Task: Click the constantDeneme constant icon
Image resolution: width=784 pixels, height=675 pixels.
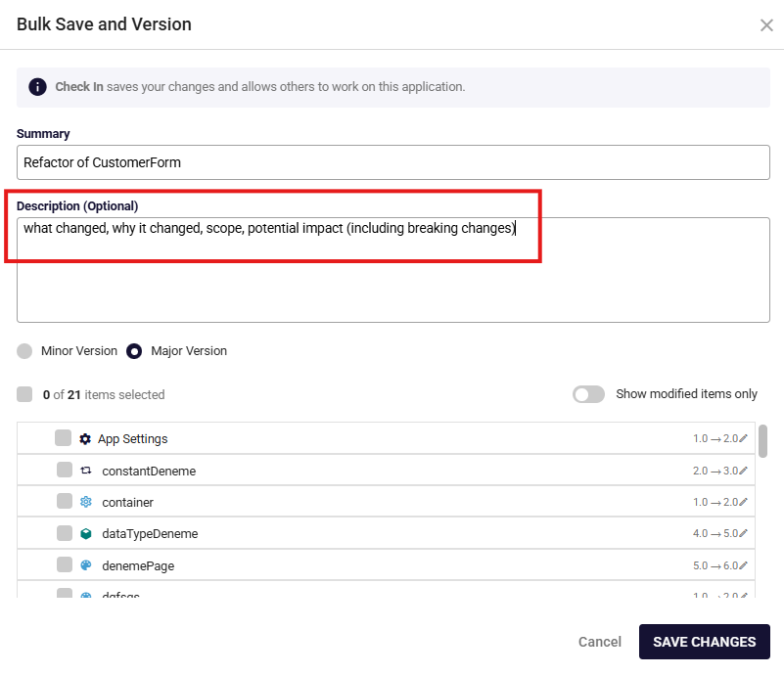Action: pyautogui.click(x=86, y=471)
